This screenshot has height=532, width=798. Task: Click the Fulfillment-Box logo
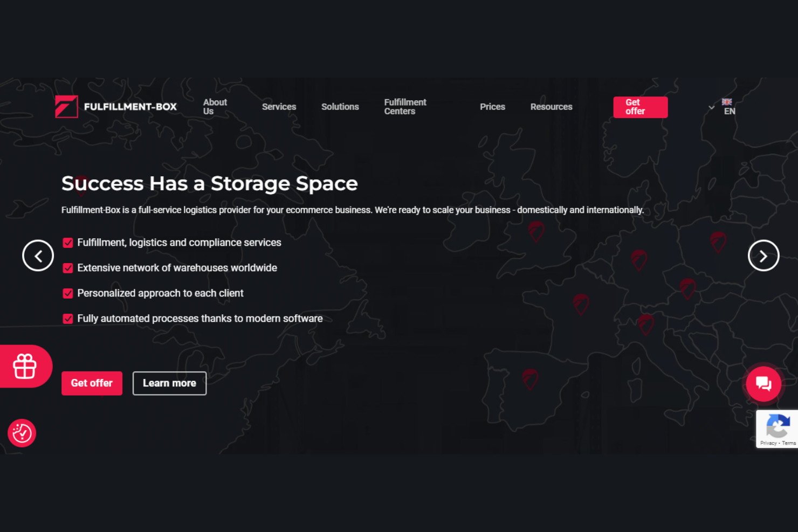pos(116,107)
